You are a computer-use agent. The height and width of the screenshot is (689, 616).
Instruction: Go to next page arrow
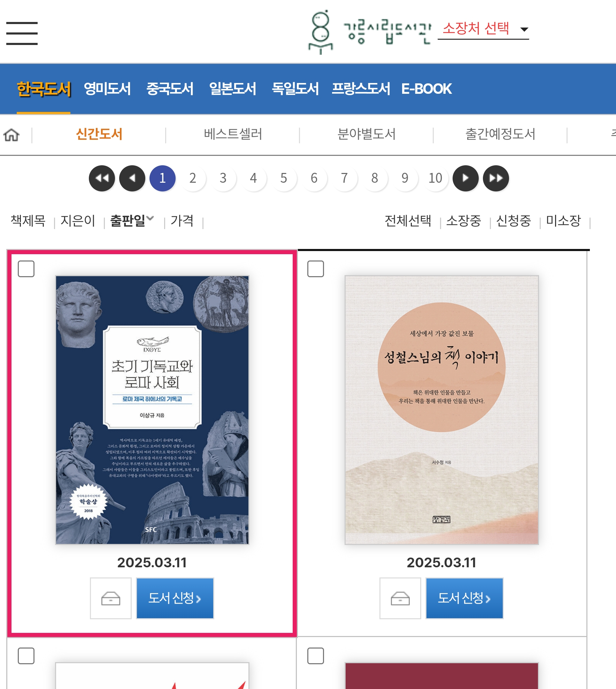point(465,178)
